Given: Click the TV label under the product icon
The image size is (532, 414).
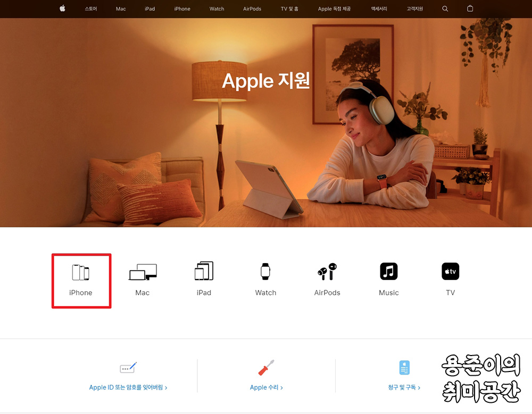Looking at the screenshot, I should click(x=450, y=293).
